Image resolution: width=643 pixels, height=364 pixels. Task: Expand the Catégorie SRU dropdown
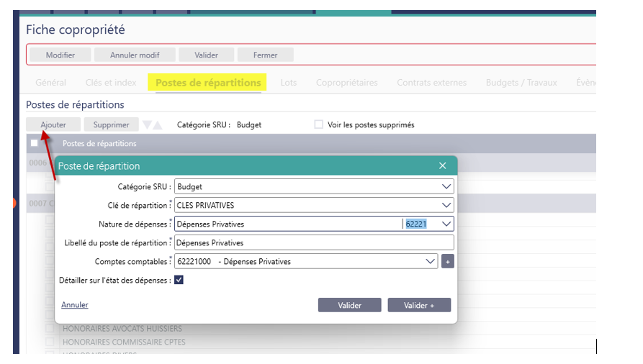coord(446,186)
